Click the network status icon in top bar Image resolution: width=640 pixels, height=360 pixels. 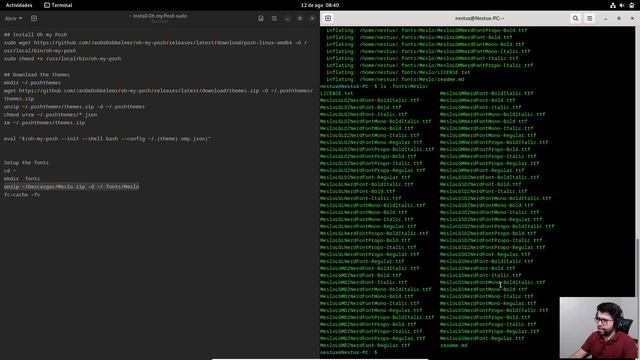point(613,5)
